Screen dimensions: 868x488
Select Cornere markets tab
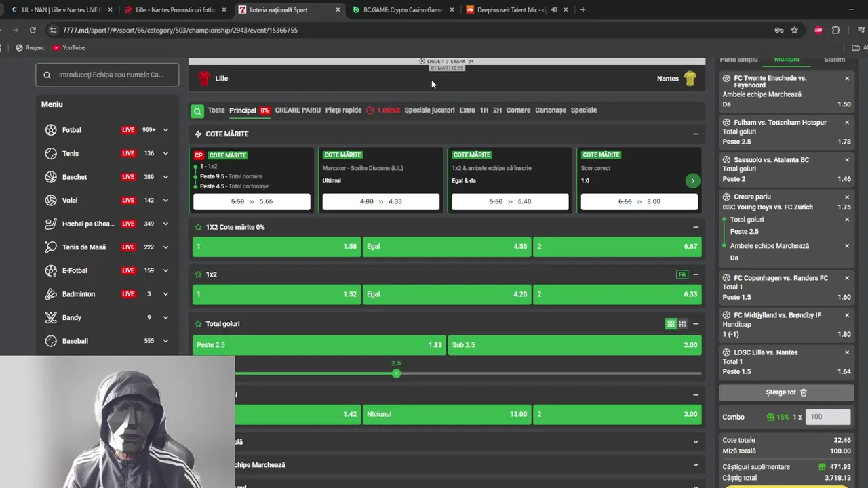(518, 110)
